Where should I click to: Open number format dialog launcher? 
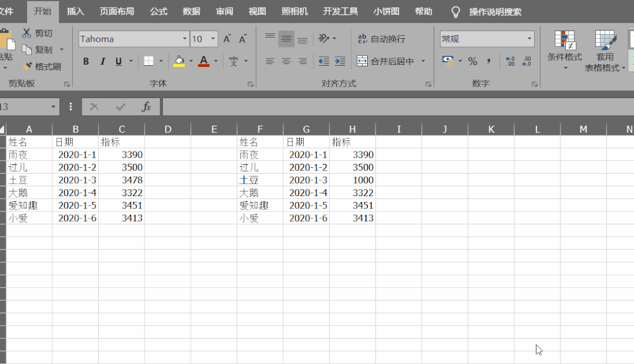click(535, 84)
